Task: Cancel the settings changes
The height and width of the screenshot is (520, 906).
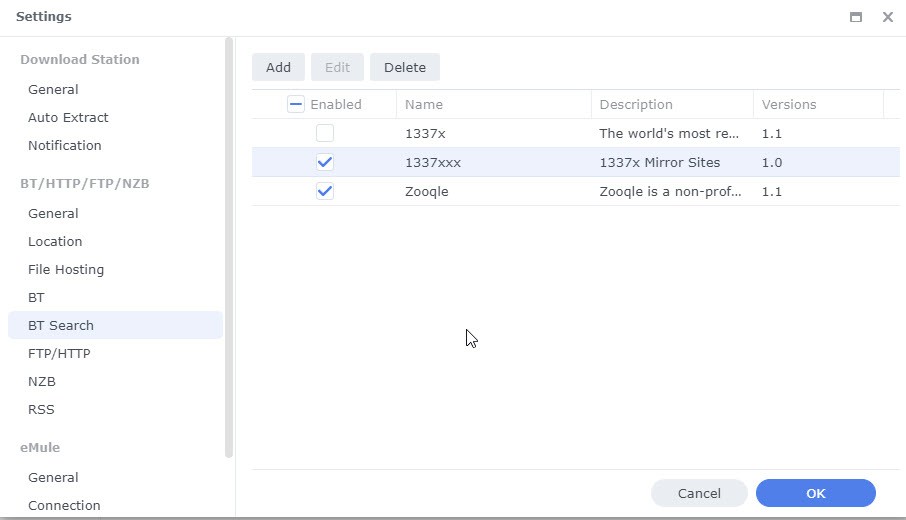Action: [699, 493]
